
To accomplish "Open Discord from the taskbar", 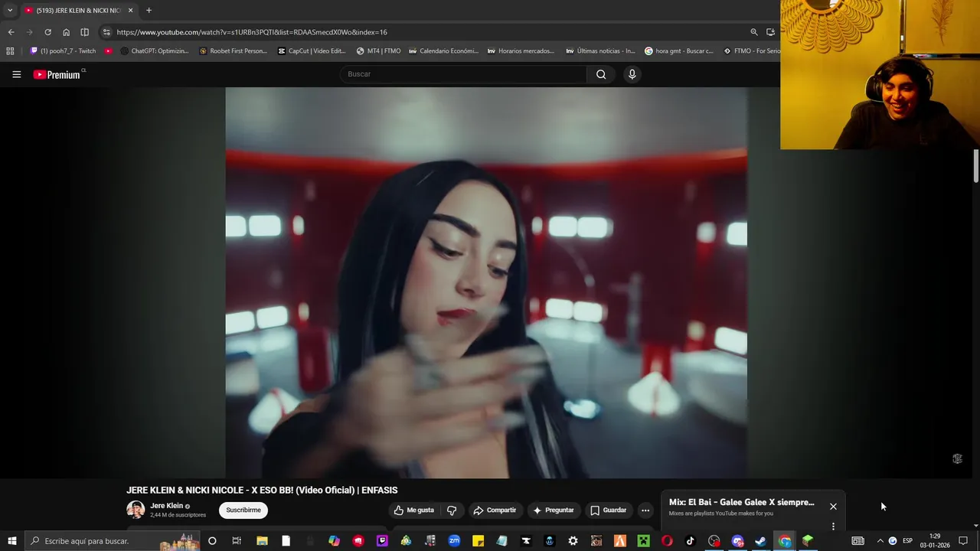I will coord(738,541).
